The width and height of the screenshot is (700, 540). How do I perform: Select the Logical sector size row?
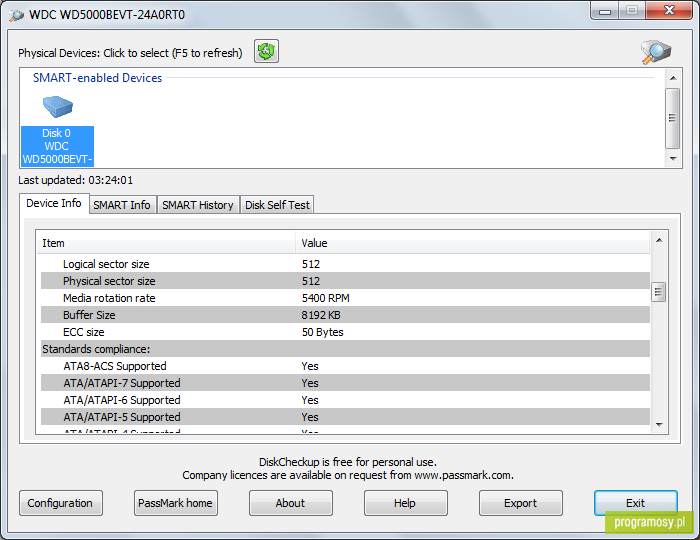(x=345, y=264)
